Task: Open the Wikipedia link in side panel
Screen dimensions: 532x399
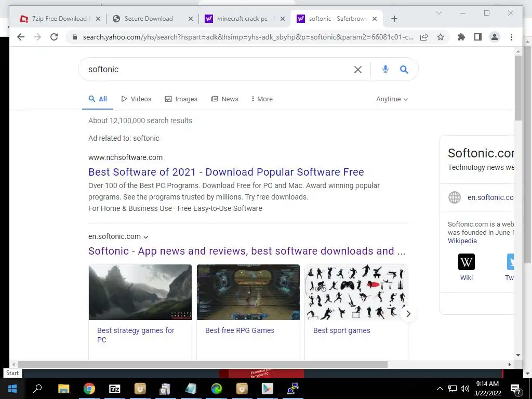Action: point(462,241)
